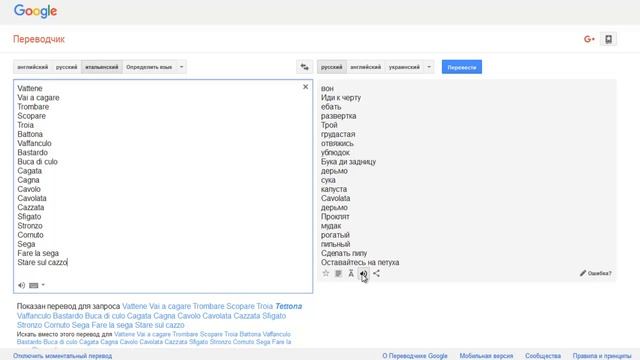Choose Определить язык detect language

pos(149,67)
